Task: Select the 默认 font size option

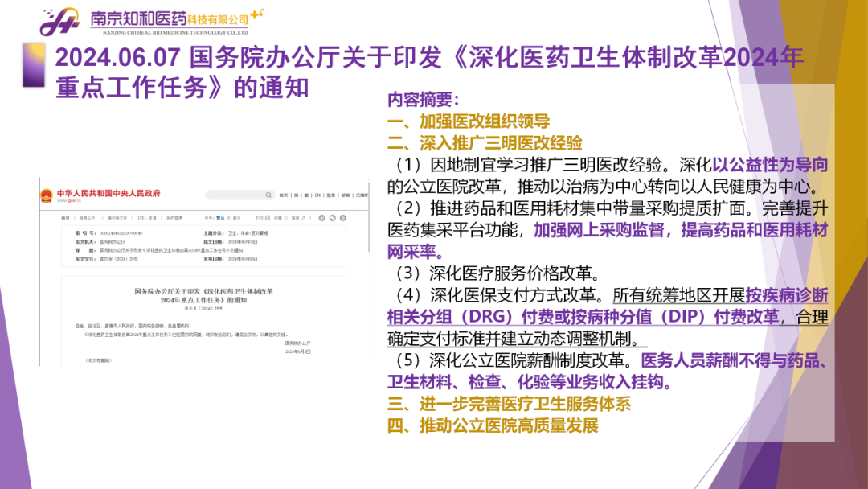Action: click(x=220, y=218)
